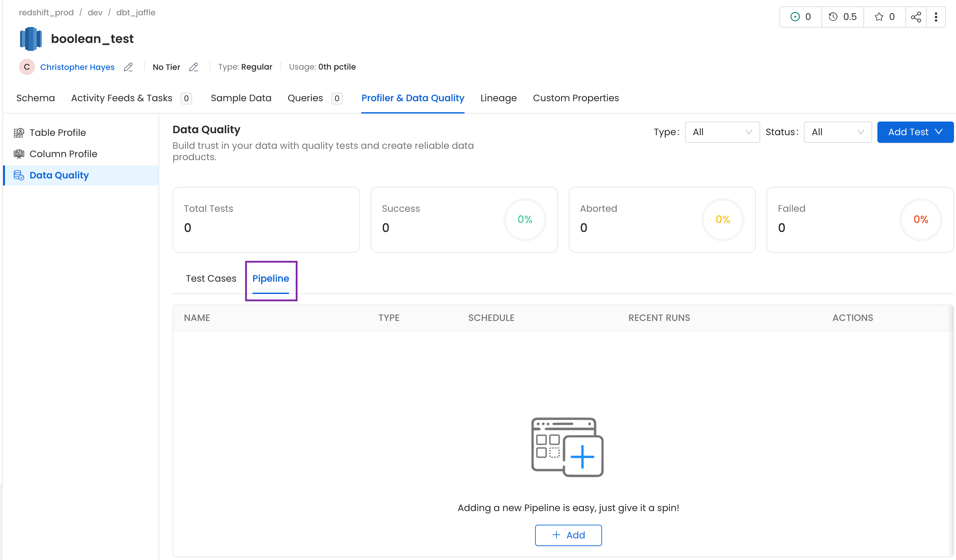Click the edit icon next to No Tier
The width and height of the screenshot is (956, 560).
(194, 67)
